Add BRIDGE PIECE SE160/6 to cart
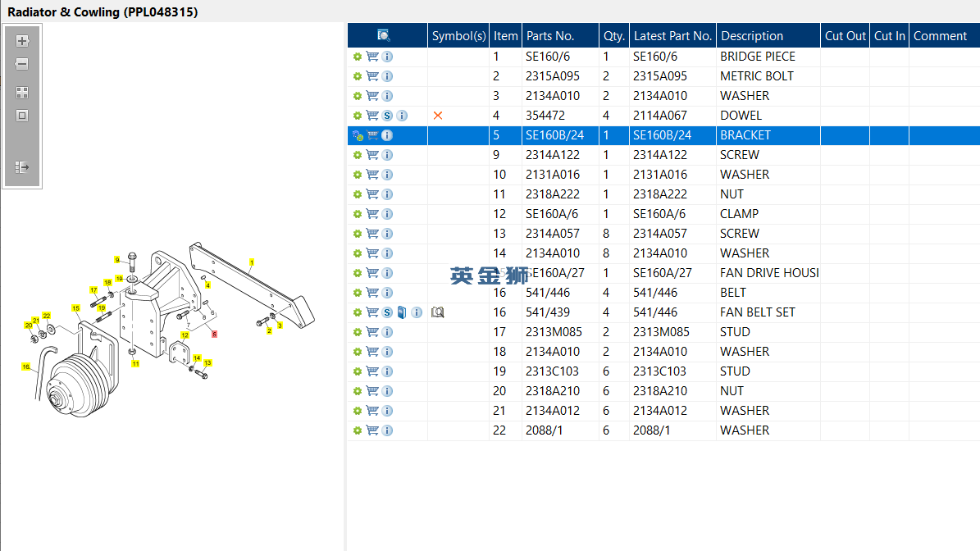The image size is (980, 551). (372, 57)
